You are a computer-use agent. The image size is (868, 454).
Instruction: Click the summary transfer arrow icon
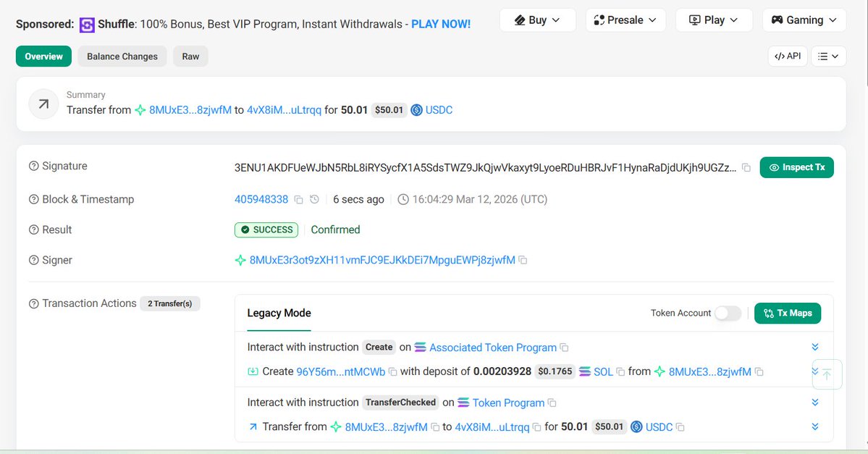coord(43,104)
